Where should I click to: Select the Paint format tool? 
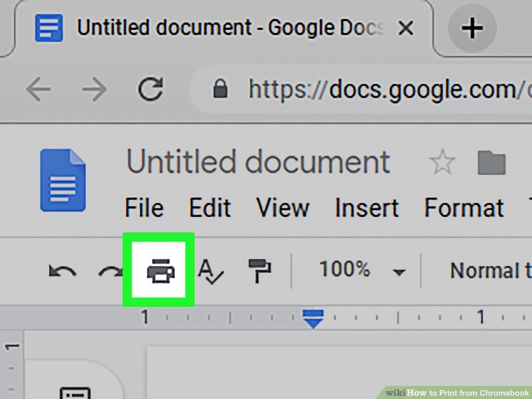tap(259, 270)
